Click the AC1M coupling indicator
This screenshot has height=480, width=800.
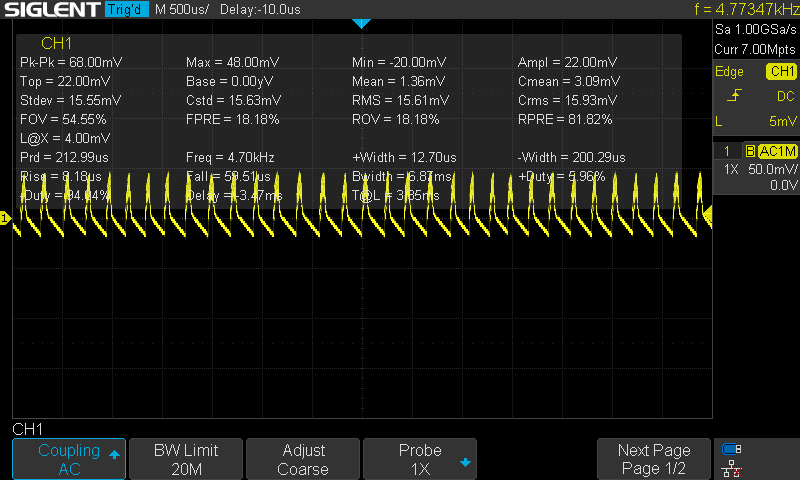tap(777, 151)
